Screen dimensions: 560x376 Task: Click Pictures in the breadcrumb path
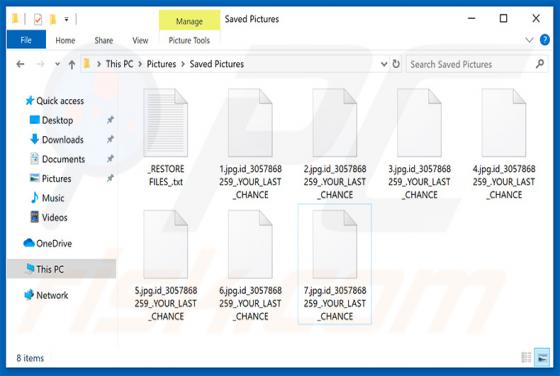[x=161, y=64]
